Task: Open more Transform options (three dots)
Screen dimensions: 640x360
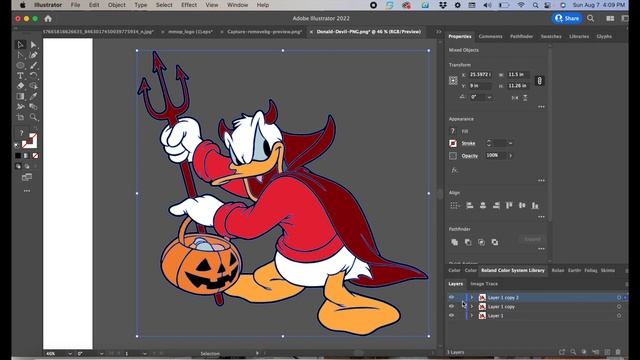Action: tap(541, 107)
